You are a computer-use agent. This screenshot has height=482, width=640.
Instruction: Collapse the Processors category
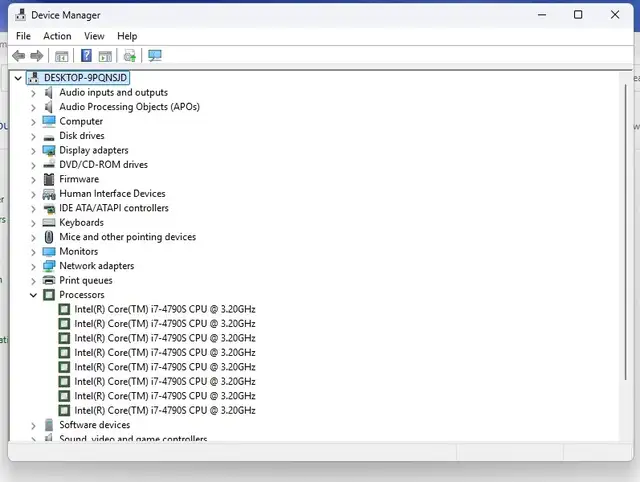pyautogui.click(x=33, y=295)
